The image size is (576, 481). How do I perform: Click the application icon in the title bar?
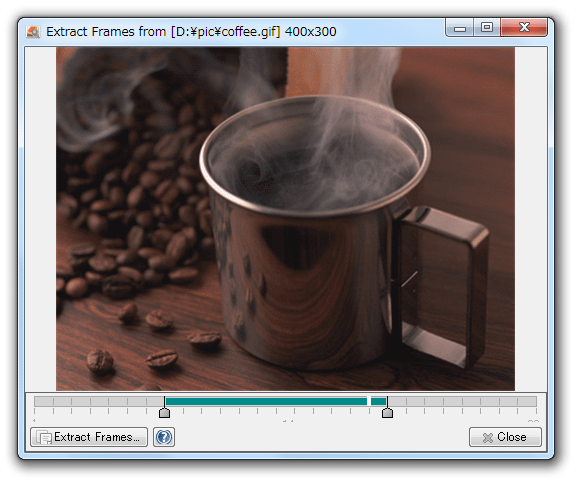[x=33, y=32]
